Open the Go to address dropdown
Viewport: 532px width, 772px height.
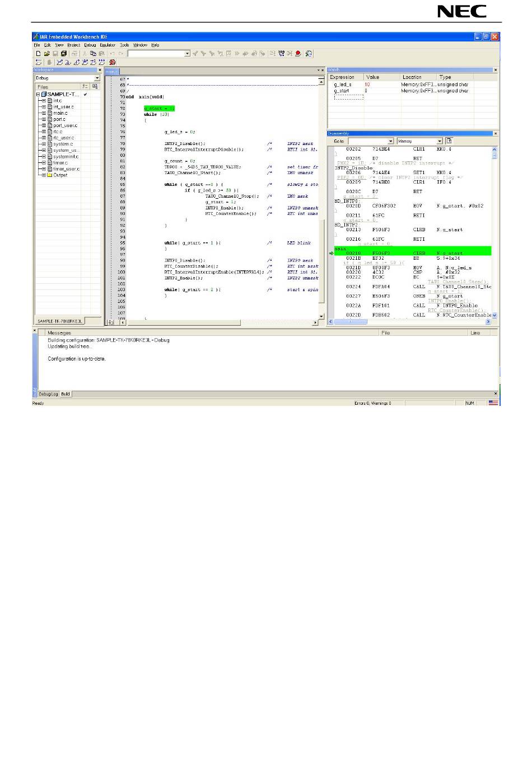click(x=390, y=141)
